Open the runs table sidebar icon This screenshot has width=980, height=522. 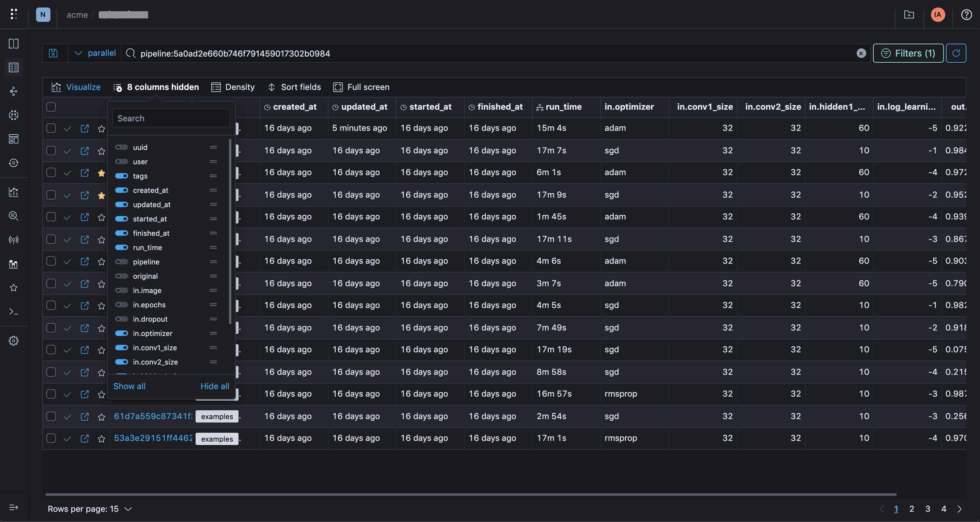[14, 67]
